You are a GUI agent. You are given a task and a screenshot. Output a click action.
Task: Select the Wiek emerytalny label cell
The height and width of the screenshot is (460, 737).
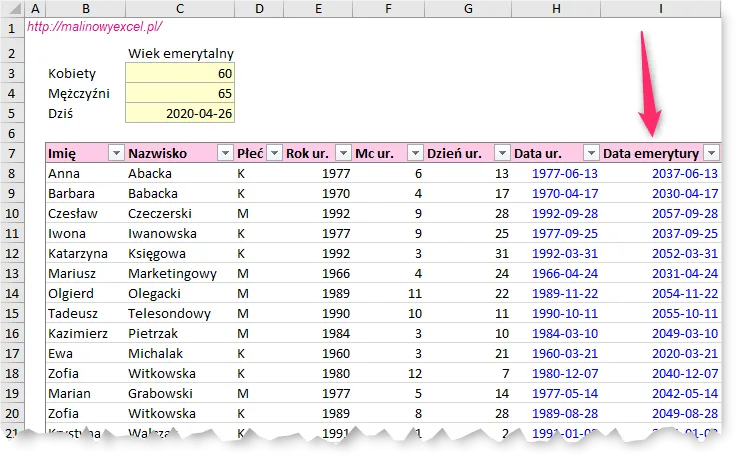pos(179,54)
